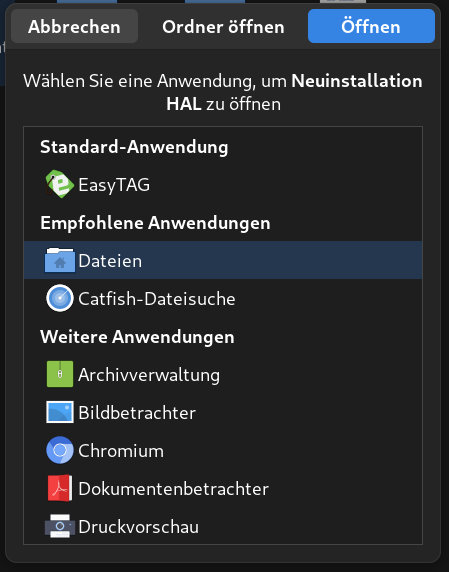
Task: Select the Druckvorschau list entry
Action: point(223,526)
